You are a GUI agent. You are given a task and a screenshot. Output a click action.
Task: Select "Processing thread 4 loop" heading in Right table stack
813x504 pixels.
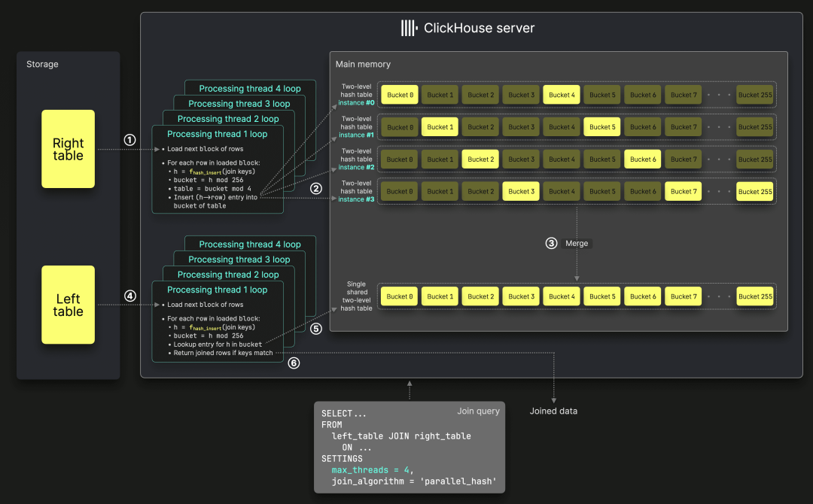(250, 89)
